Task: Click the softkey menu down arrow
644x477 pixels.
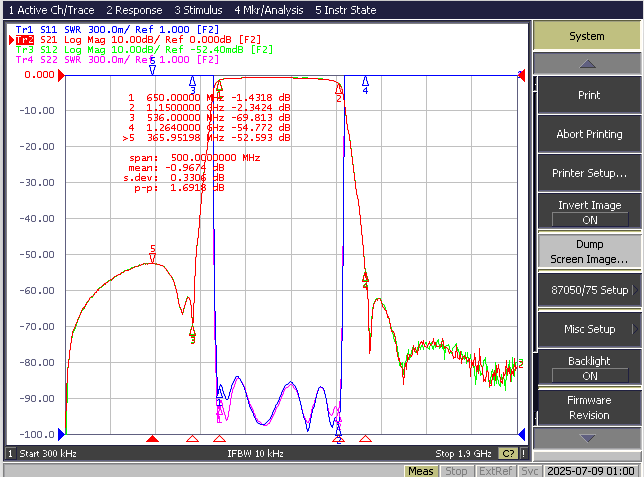Action: pos(587,438)
